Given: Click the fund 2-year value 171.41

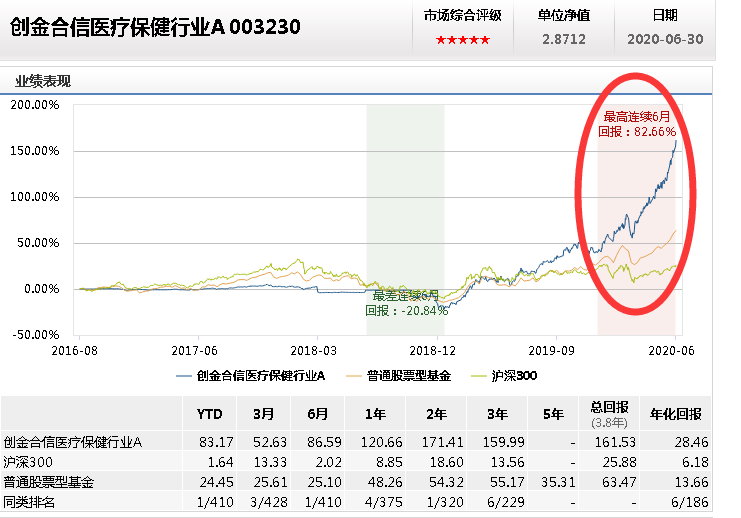Looking at the screenshot, I should point(442,442).
